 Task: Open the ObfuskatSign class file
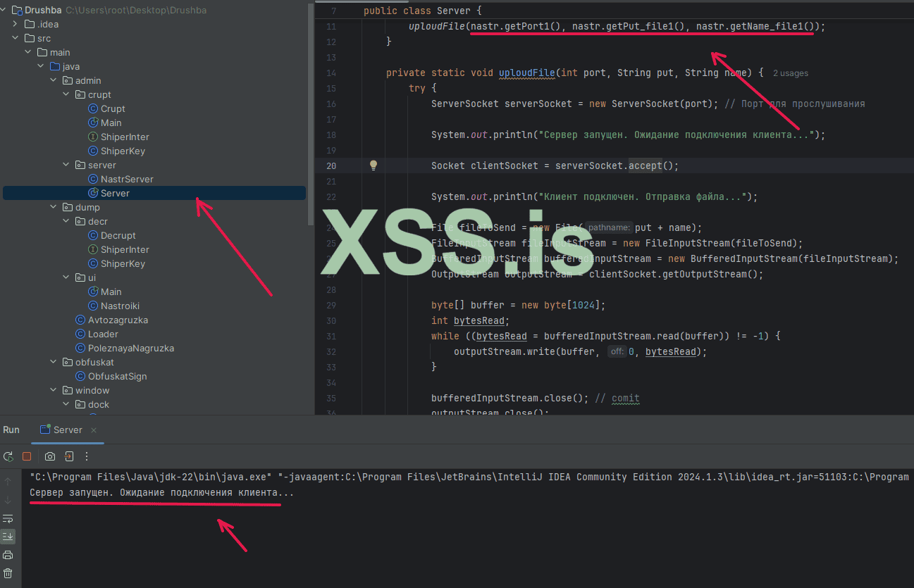[x=118, y=376]
